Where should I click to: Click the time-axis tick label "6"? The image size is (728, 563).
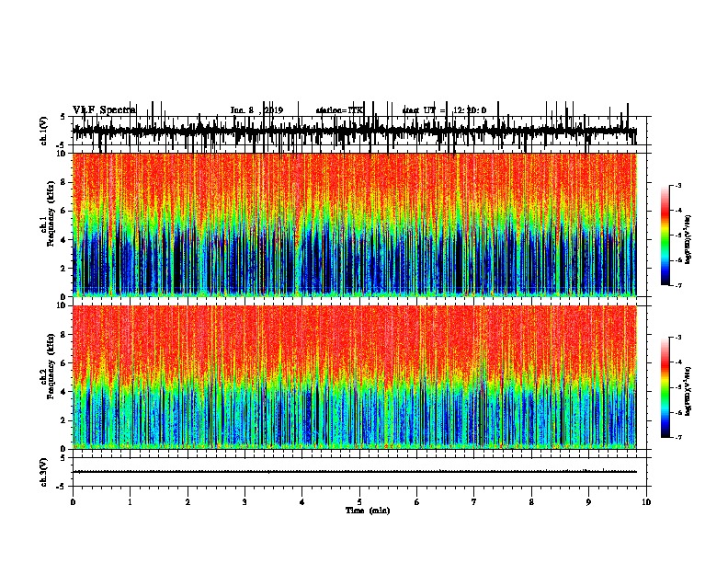[x=416, y=502]
